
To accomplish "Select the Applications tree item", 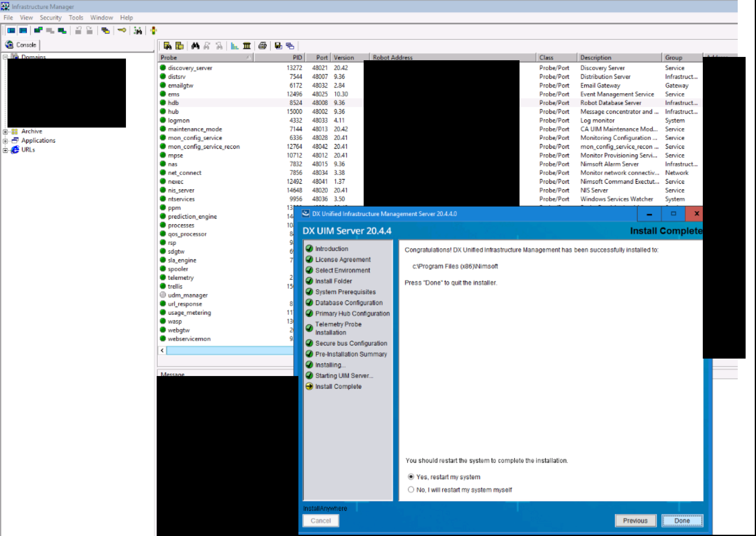I will pyautogui.click(x=38, y=140).
